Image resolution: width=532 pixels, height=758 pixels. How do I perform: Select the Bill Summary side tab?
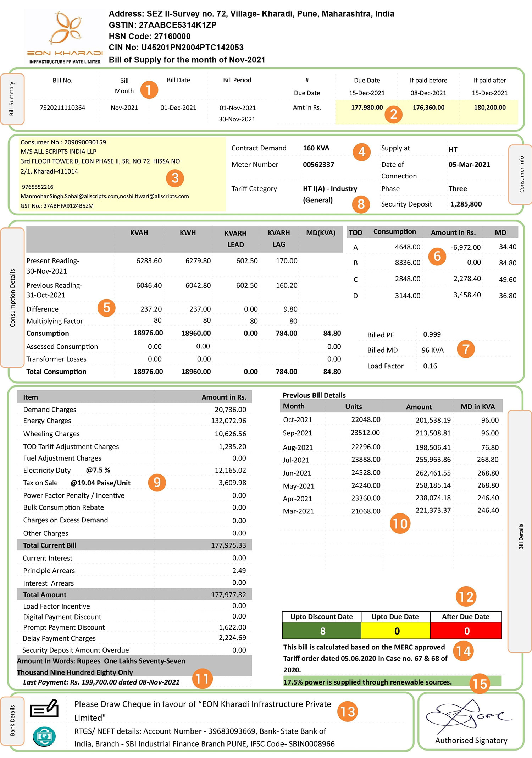pyautogui.click(x=12, y=99)
